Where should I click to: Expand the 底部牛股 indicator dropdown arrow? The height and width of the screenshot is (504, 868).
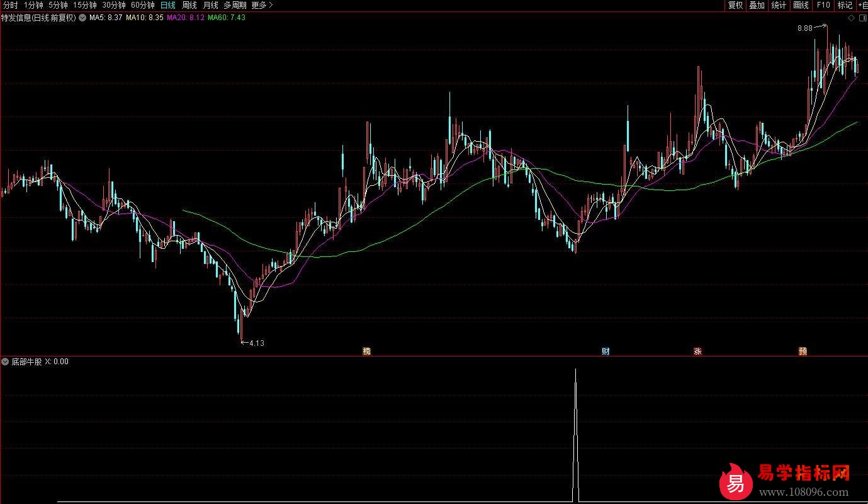[6, 362]
